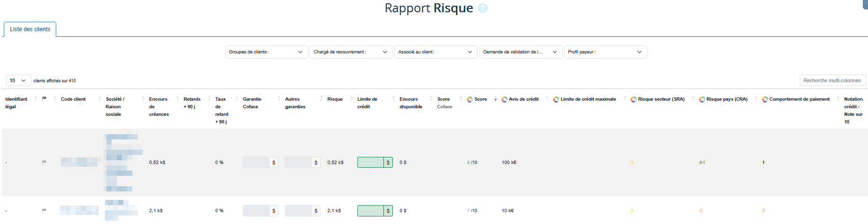
Task: Click the logo icon beside Comportement de paiement
Action: pos(764,99)
